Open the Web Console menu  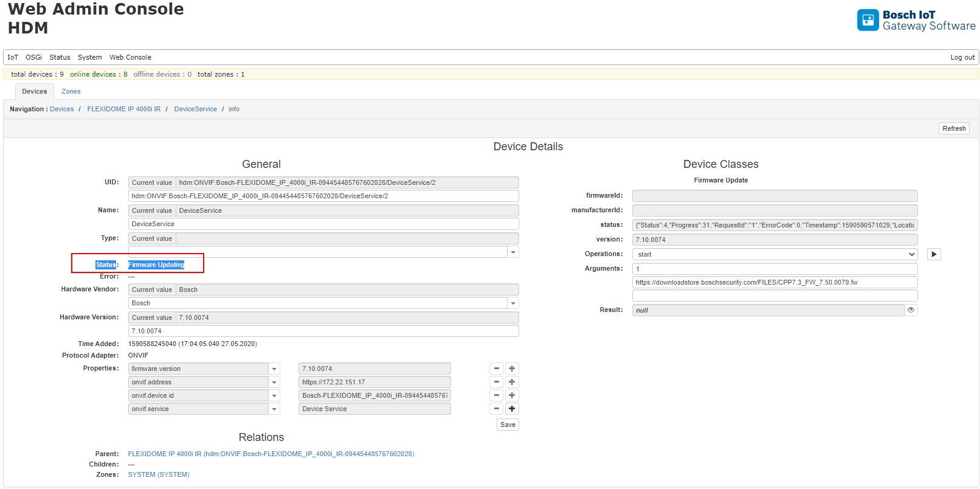[x=130, y=57]
